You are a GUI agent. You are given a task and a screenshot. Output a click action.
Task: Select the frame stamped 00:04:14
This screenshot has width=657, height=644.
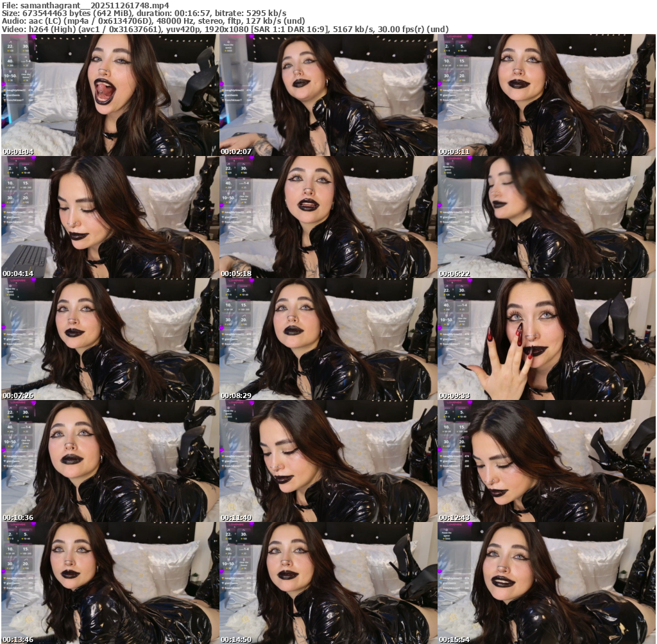tap(110, 217)
